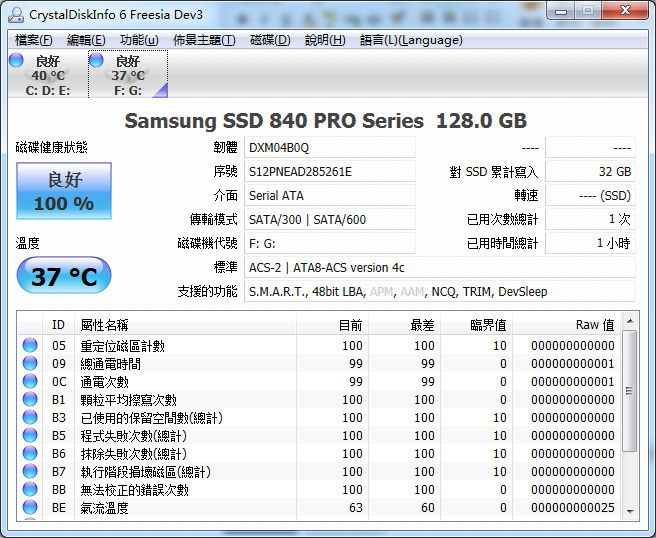The height and width of the screenshot is (538, 656).
Task: Open the 檔案(F) menu
Action: 33,40
